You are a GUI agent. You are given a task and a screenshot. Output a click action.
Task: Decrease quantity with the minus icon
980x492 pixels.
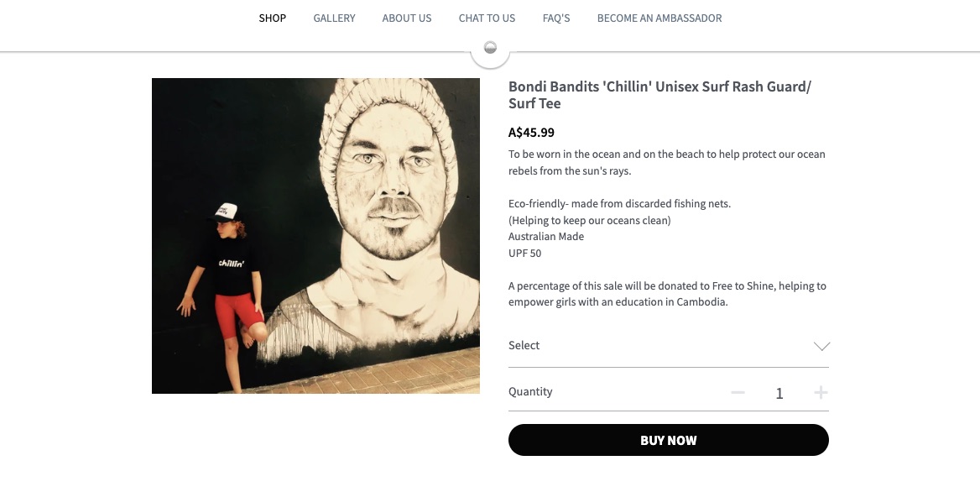(x=738, y=393)
